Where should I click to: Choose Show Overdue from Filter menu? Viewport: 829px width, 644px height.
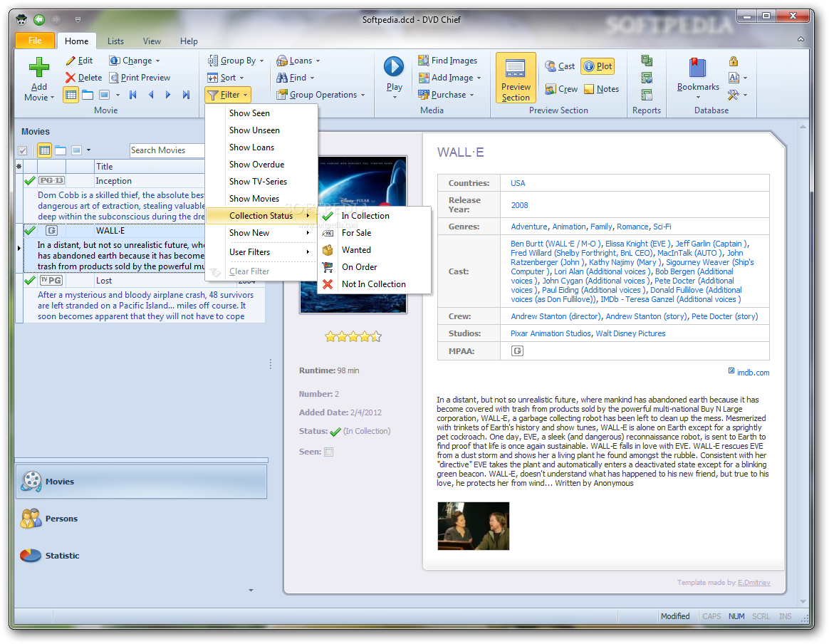point(261,165)
